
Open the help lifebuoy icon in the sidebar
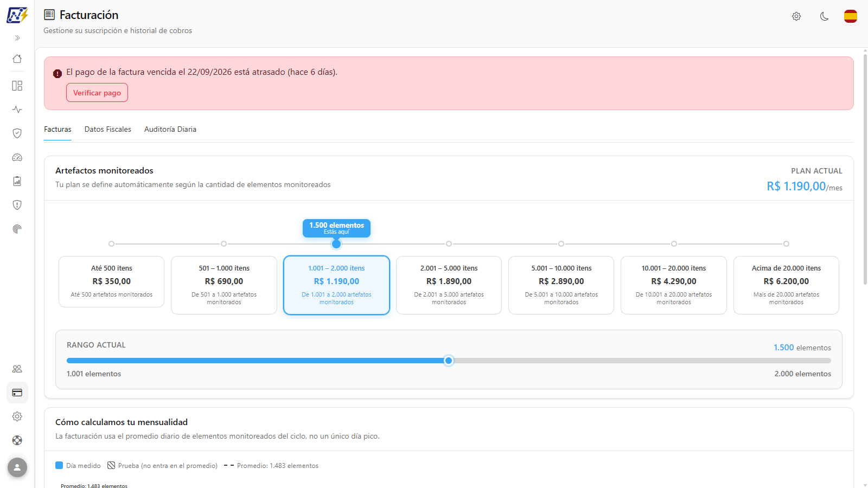[x=17, y=440]
